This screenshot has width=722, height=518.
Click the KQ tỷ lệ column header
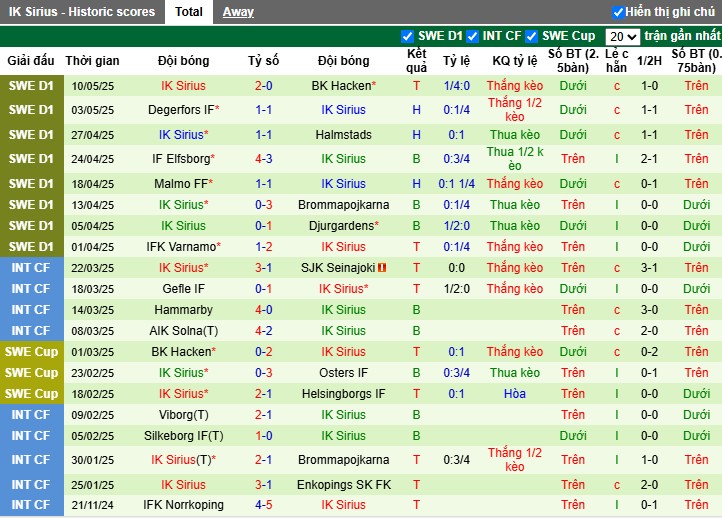tap(515, 60)
